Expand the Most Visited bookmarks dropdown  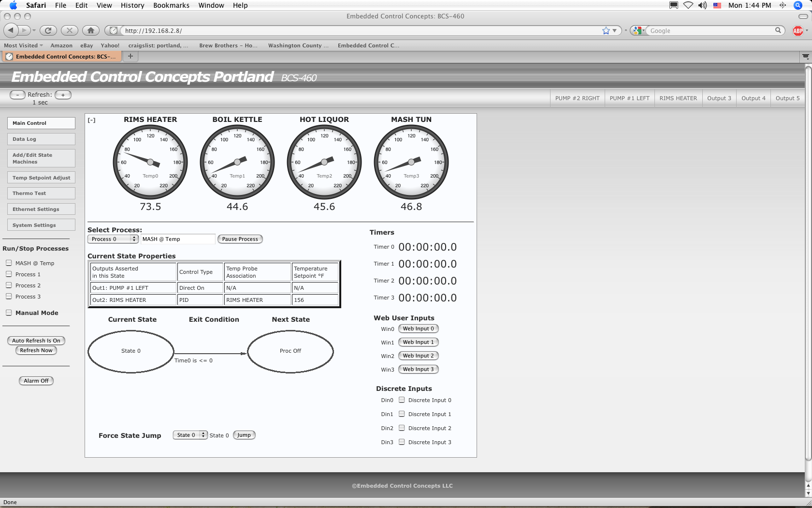pos(23,45)
